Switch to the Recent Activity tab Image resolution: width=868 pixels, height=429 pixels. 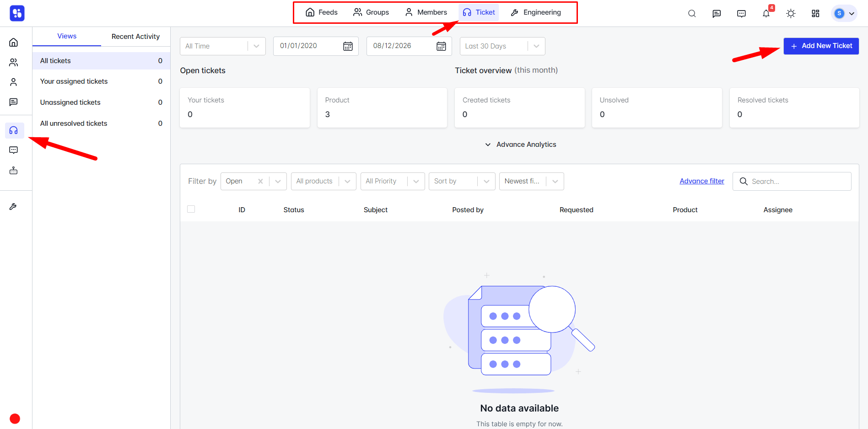click(x=135, y=37)
